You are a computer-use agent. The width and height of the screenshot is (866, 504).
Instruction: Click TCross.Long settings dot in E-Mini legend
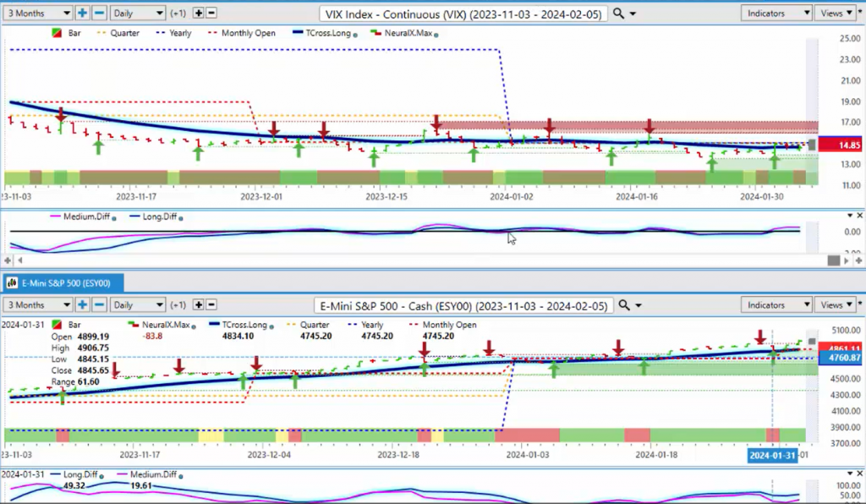[271, 326]
